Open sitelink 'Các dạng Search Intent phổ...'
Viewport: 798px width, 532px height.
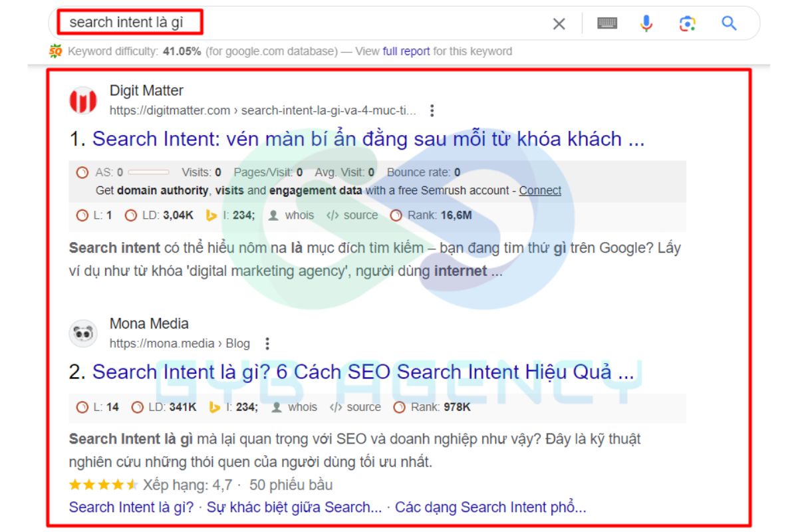[x=491, y=507]
